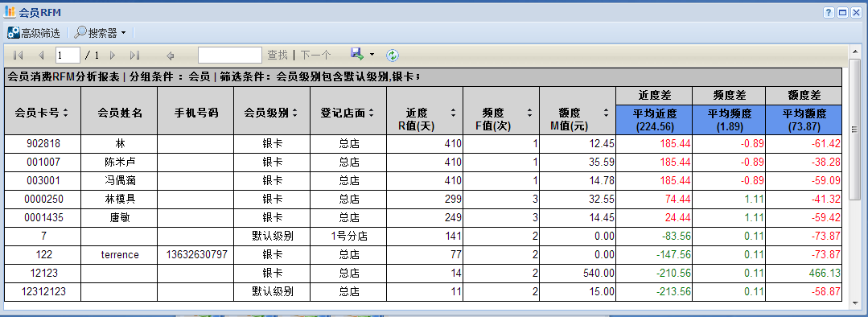Go to first page of report

point(18,56)
